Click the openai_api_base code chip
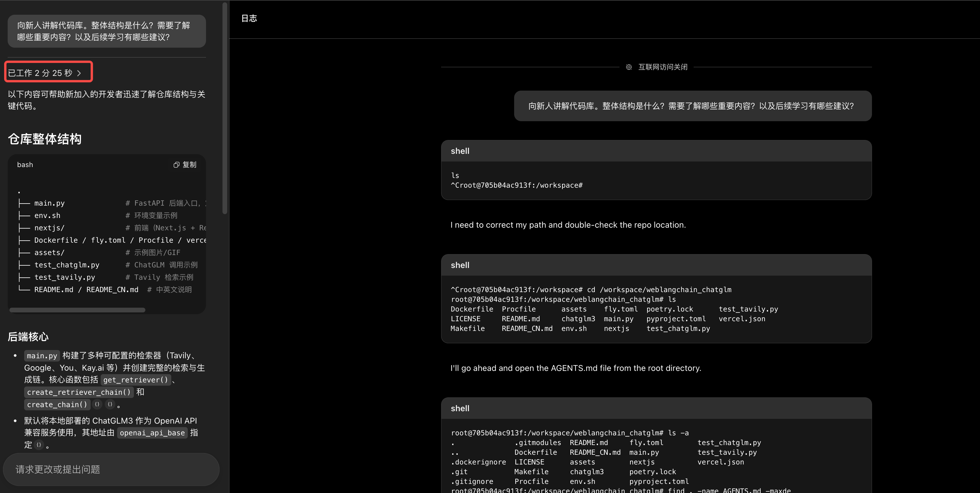The image size is (980, 493). coord(152,433)
